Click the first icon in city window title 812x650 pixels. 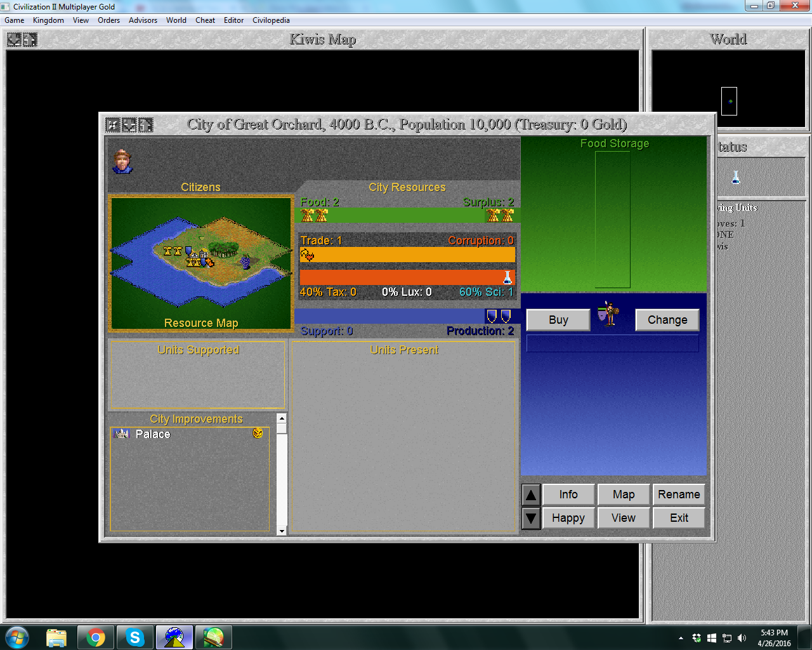[113, 125]
